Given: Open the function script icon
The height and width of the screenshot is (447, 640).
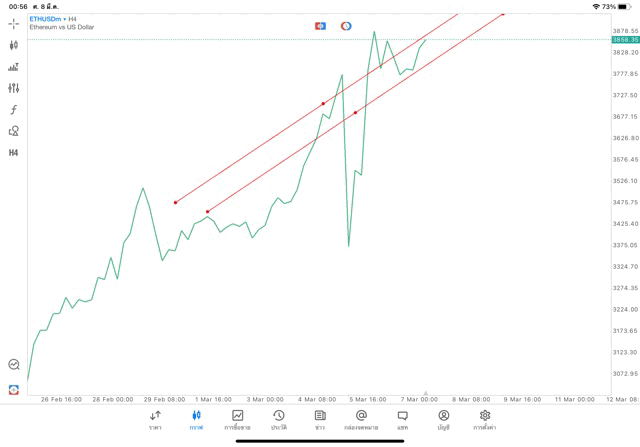Looking at the screenshot, I should pos(14,110).
